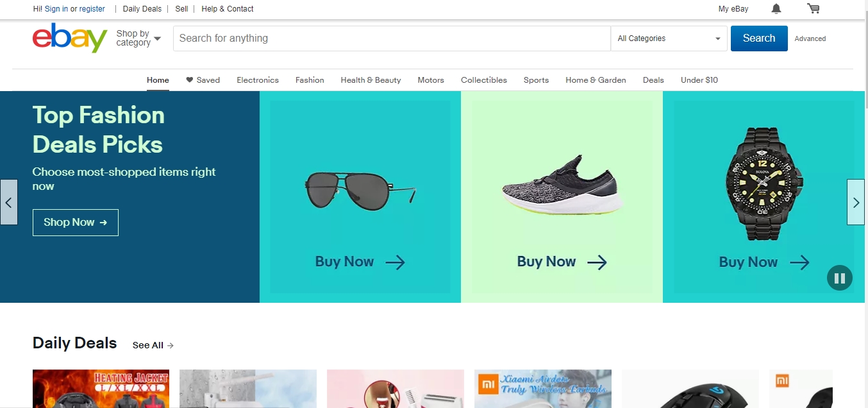
Task: Pause the banner carousel
Action: pyautogui.click(x=839, y=278)
